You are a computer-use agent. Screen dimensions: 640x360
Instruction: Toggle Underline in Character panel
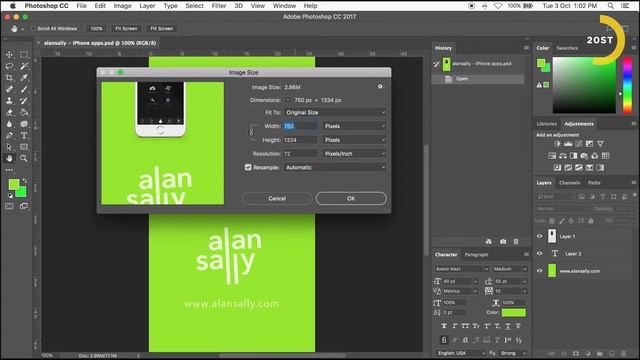(508, 326)
